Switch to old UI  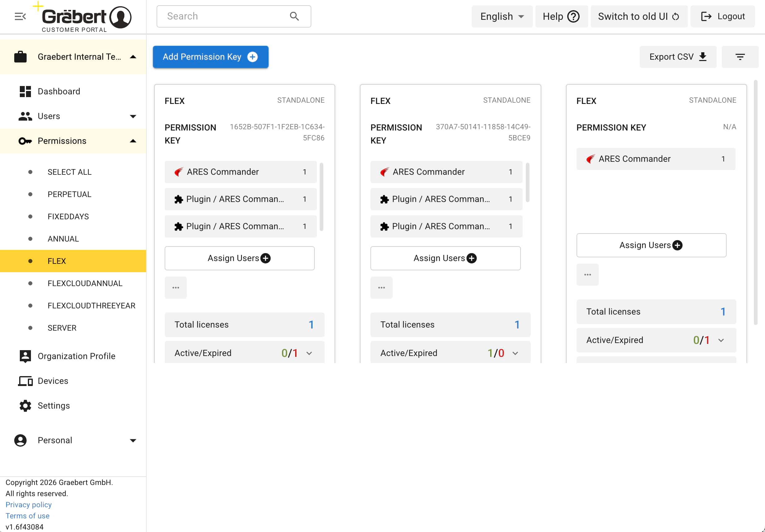coord(638,16)
